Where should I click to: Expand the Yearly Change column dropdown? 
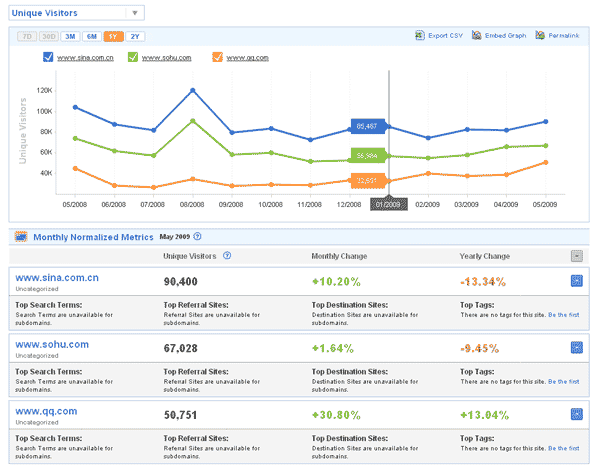click(576, 256)
